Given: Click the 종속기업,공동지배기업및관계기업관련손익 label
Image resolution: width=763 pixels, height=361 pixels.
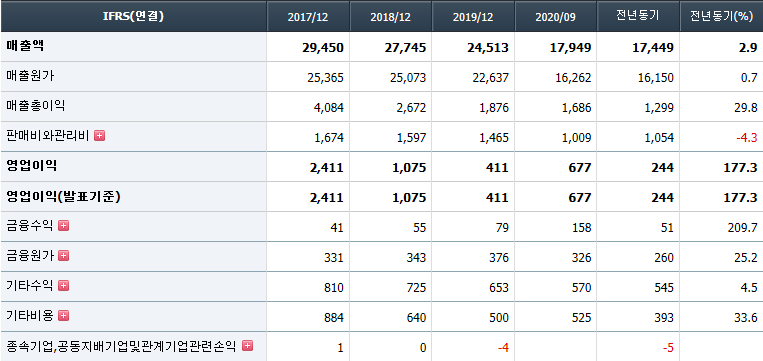Looking at the screenshot, I should tap(121, 346).
